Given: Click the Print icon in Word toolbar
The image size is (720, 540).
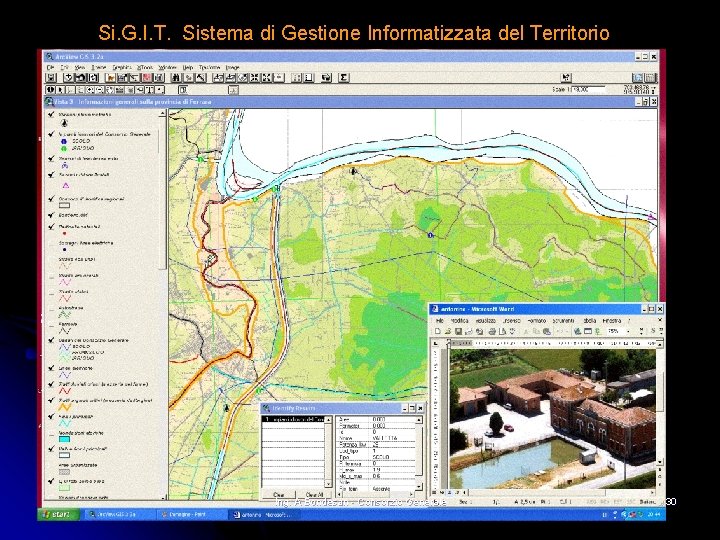Looking at the screenshot, I should click(x=492, y=331).
